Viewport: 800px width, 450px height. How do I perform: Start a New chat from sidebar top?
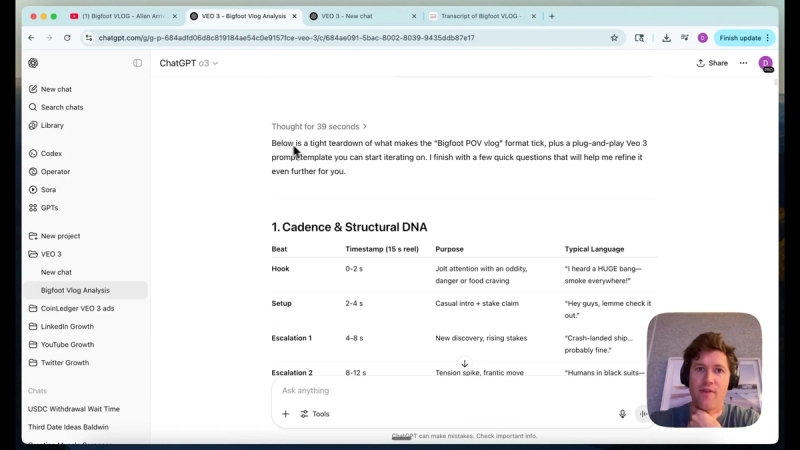[56, 89]
